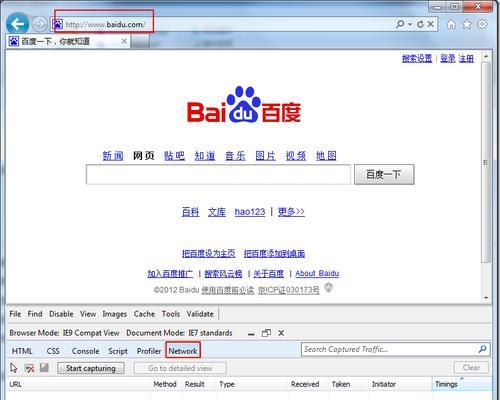
Task: Open the Home icon in browser toolbar
Action: click(451, 24)
